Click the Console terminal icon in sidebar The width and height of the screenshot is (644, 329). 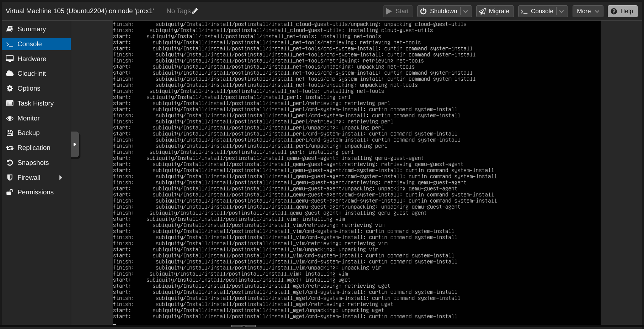[x=10, y=44]
